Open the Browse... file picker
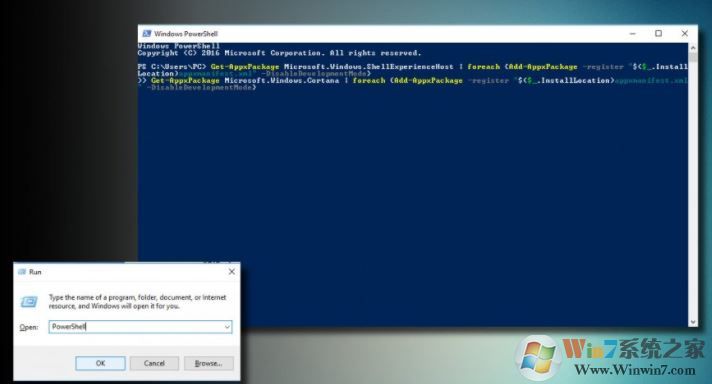This screenshot has height=384, width=712. pos(208,363)
